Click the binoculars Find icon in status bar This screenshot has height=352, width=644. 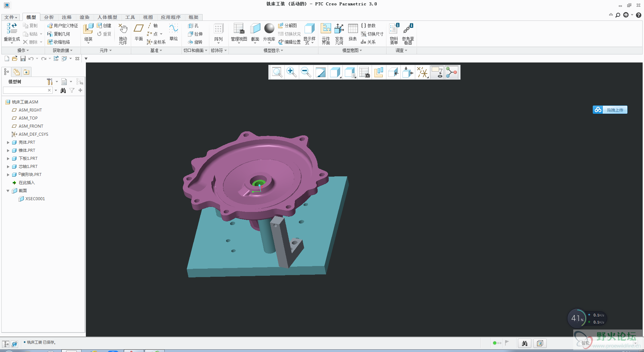[x=525, y=343]
